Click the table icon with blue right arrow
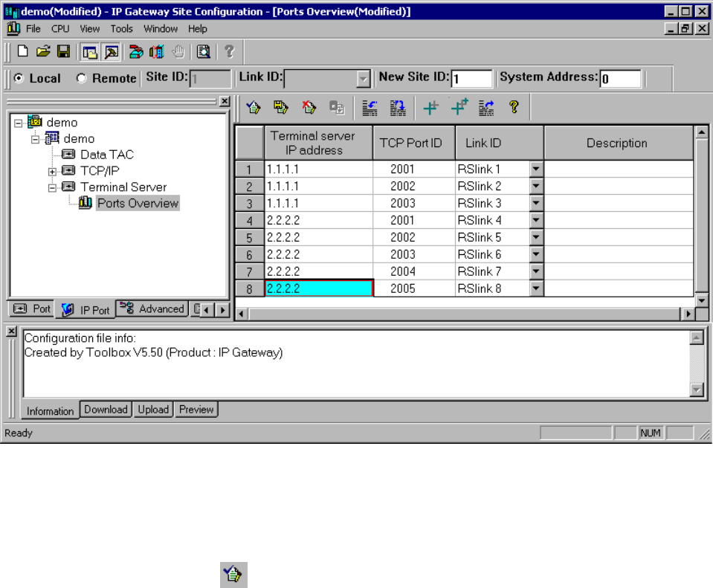Screen dimensions: 713x588 (x=486, y=107)
